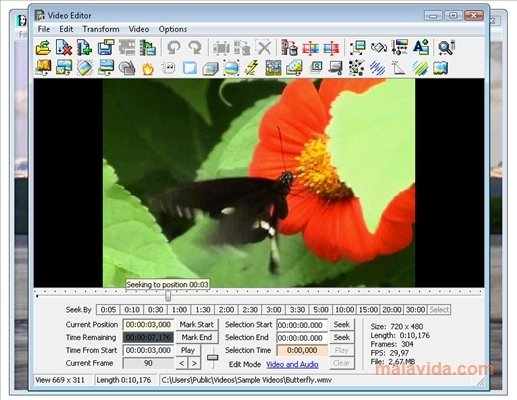Click the green diagonal stripes effect icon

420,68
